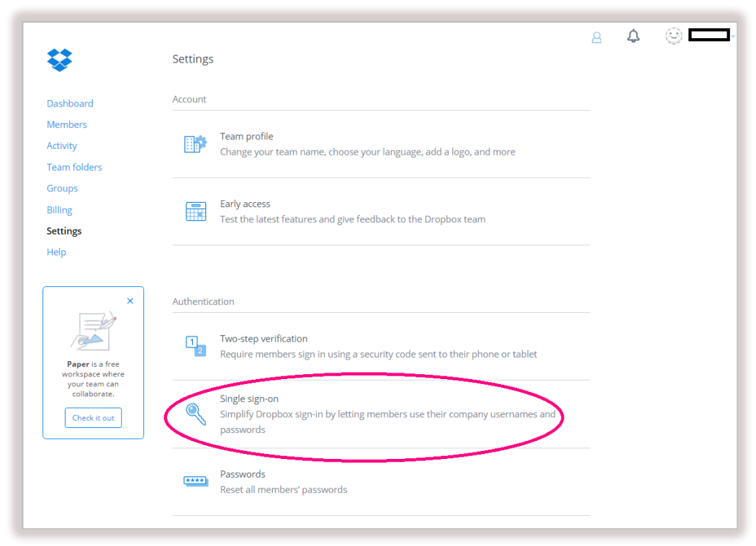The height and width of the screenshot is (546, 756).
Task: Click 'Paper is a free workspace' text
Action: click(x=93, y=379)
